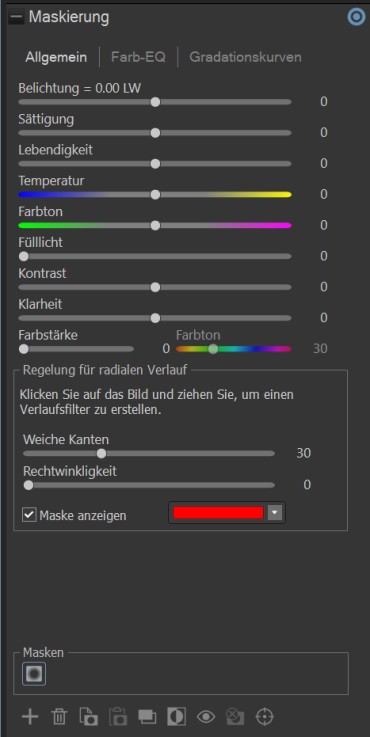Click the copy mask icon

88,717
